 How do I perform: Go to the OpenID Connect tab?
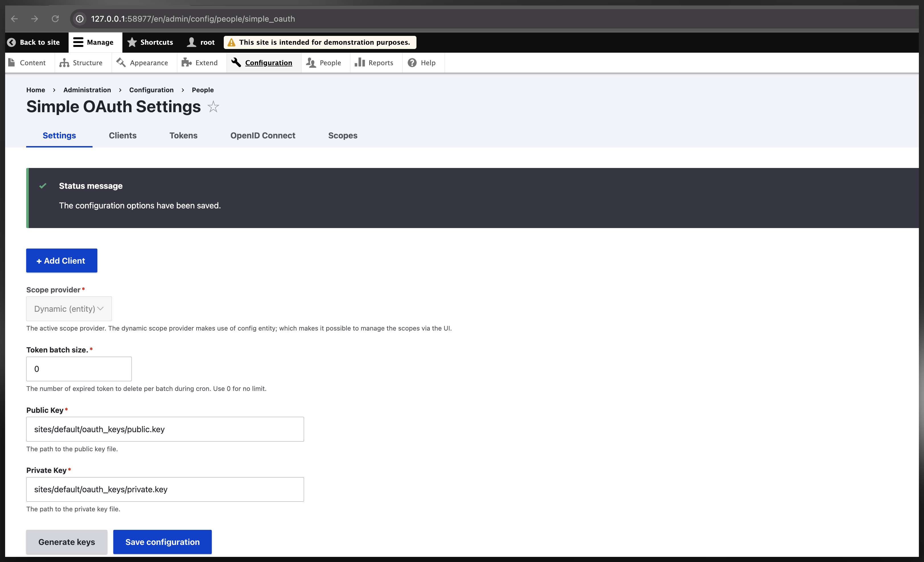tap(262, 136)
